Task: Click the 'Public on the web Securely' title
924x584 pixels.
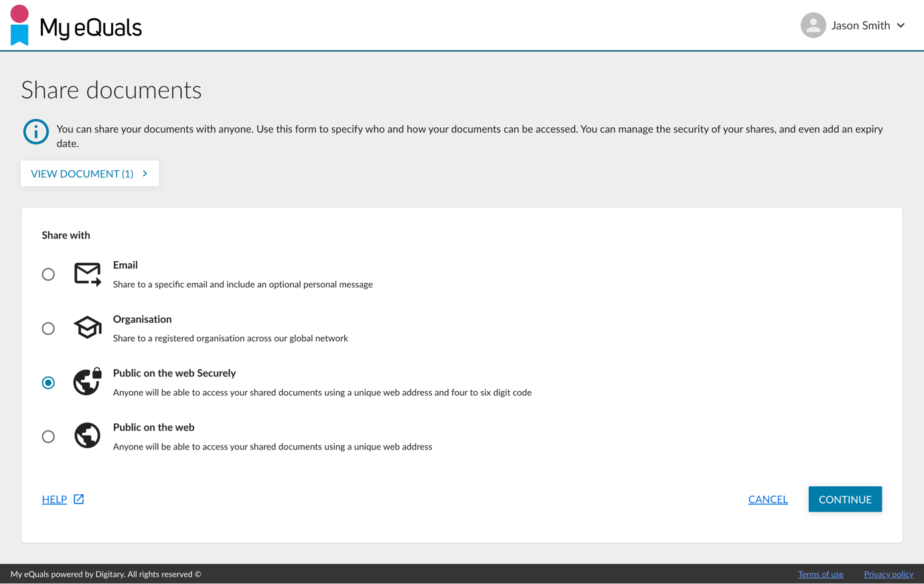Action: 174,373
